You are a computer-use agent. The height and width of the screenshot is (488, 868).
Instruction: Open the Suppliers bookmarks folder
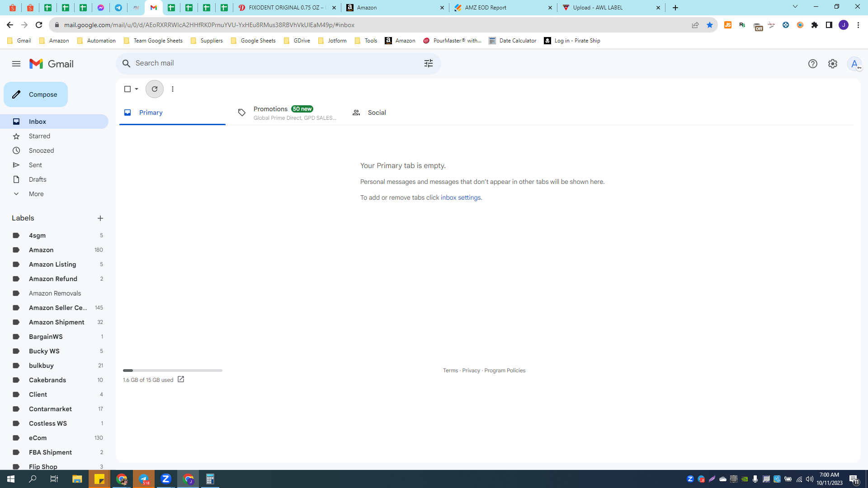pyautogui.click(x=207, y=41)
